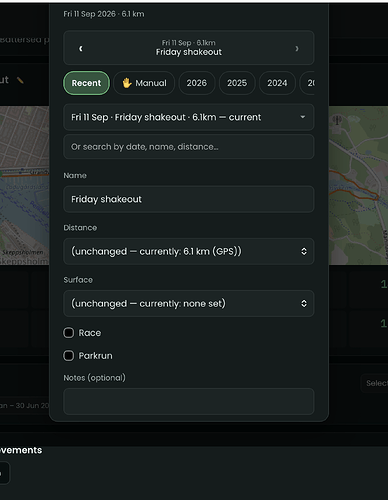Click the Skeppsholmen map on the left

(x=25, y=185)
